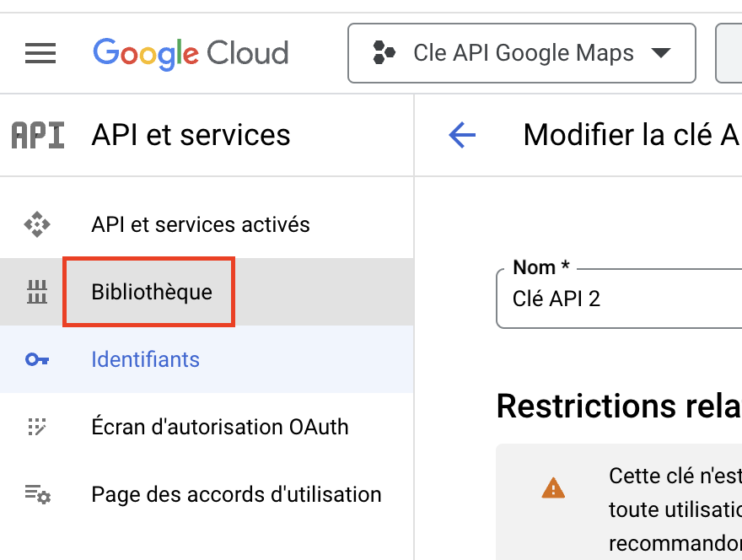Click the orange warning triangle icon
Viewport: 742px width, 560px height.
553,487
